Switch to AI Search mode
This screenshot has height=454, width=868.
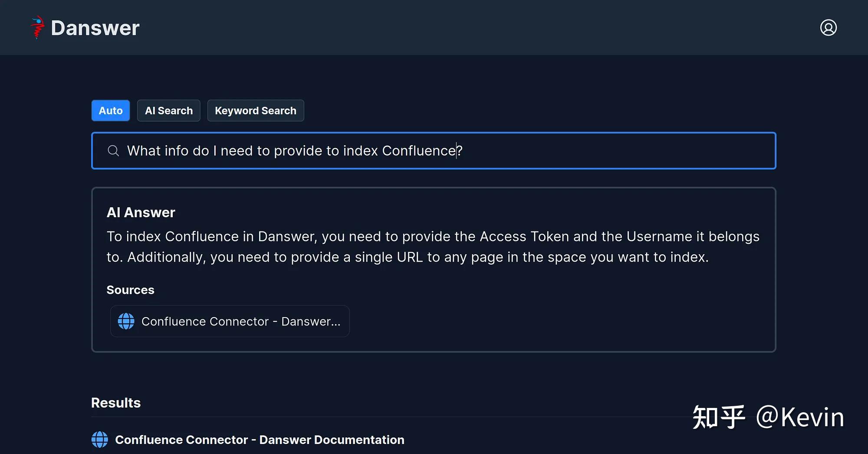pos(169,111)
